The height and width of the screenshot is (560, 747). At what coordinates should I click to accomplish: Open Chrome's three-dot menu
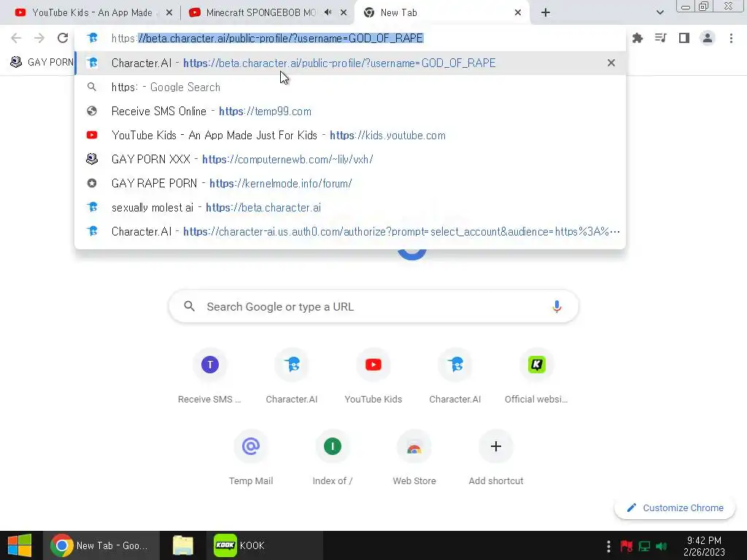click(x=731, y=38)
